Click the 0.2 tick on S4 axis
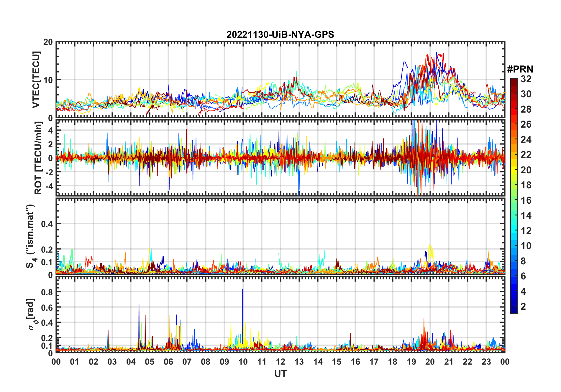 pyautogui.click(x=47, y=250)
